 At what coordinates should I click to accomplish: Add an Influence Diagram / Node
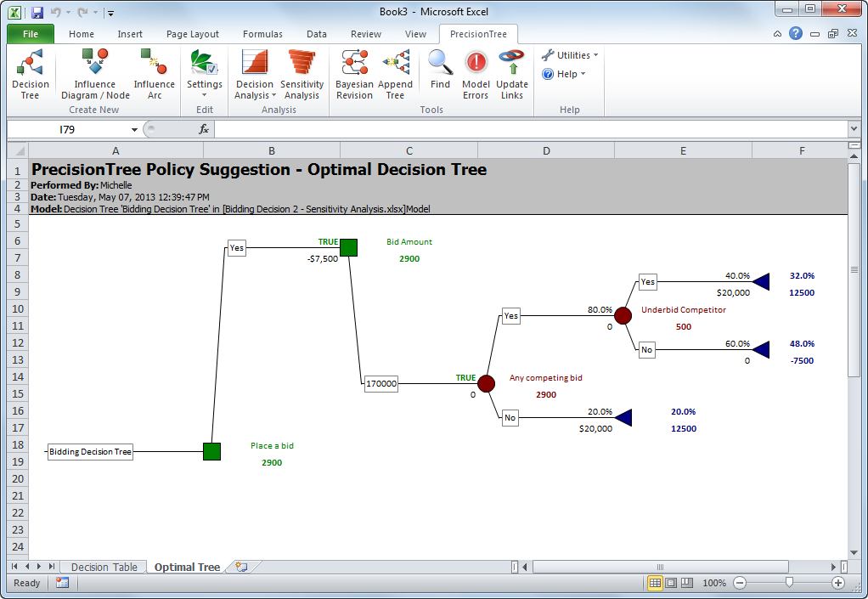tap(95, 74)
